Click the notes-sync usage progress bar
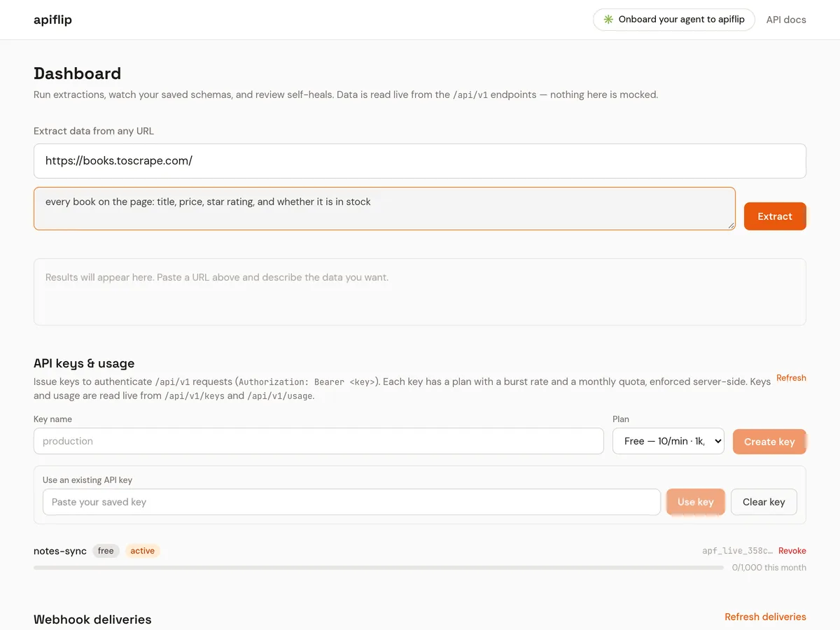This screenshot has width=840, height=630. click(x=379, y=568)
